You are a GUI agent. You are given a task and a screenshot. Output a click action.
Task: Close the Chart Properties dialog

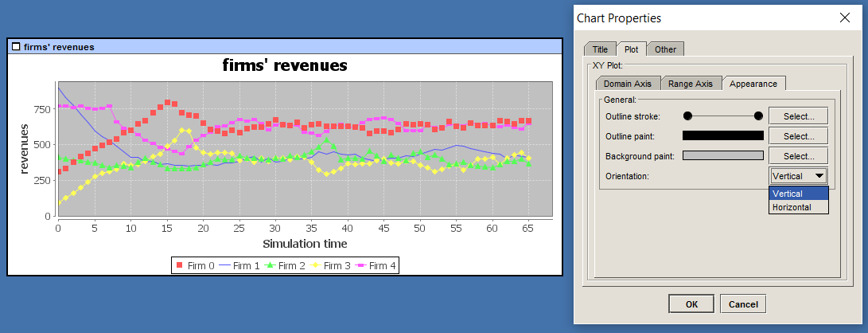click(844, 18)
